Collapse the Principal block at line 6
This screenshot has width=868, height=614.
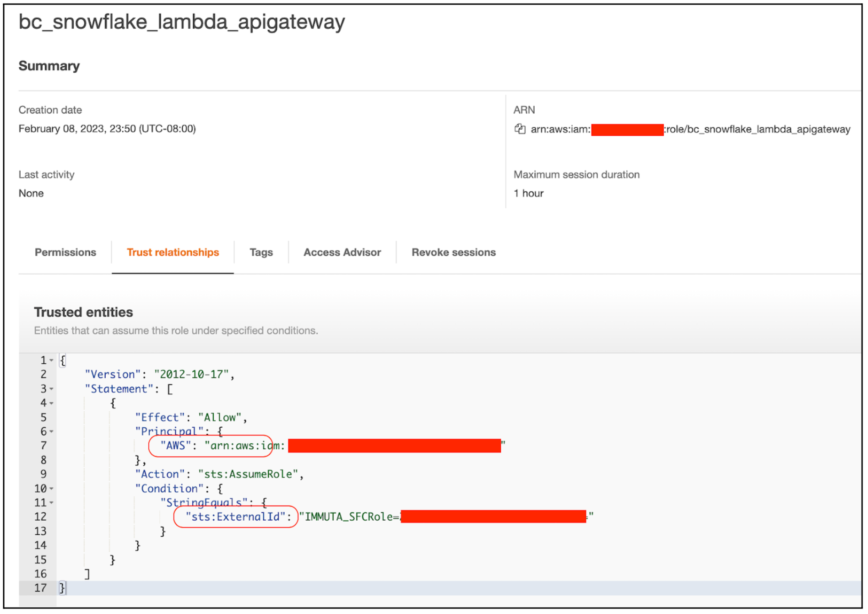pyautogui.click(x=52, y=431)
